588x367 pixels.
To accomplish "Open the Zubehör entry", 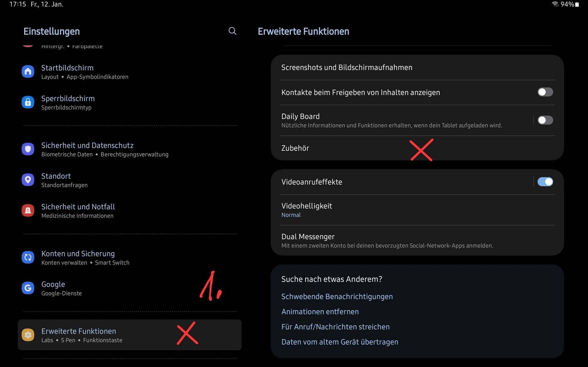I will pyautogui.click(x=417, y=148).
